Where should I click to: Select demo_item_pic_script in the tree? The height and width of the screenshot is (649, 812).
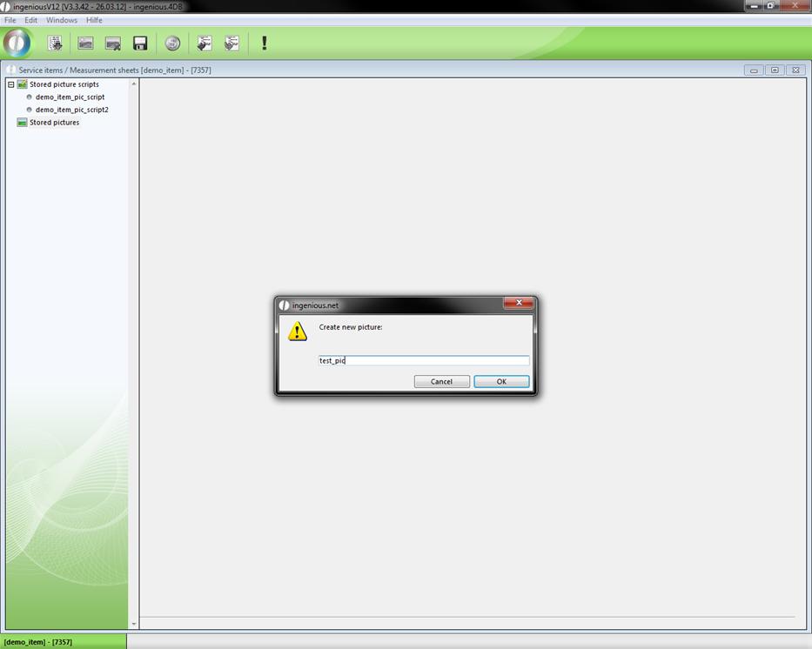click(x=70, y=97)
